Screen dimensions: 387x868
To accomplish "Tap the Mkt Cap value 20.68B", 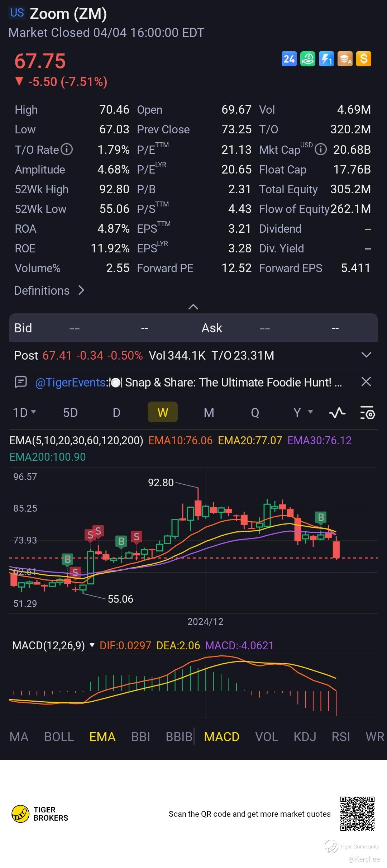I will [352, 150].
